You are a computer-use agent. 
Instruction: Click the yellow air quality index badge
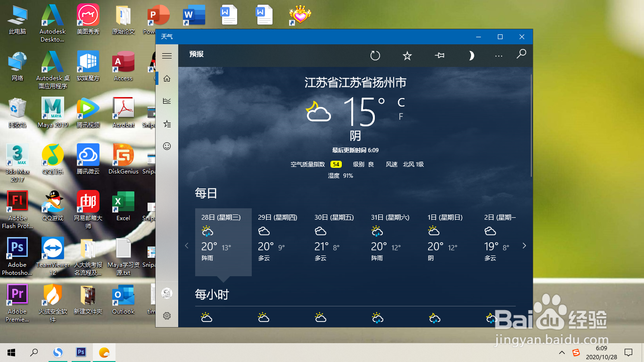[x=336, y=164]
